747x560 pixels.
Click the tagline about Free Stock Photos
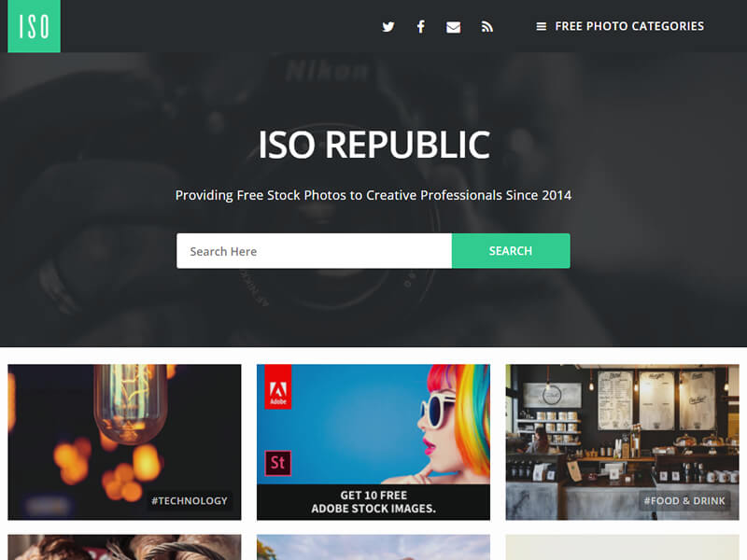(373, 195)
